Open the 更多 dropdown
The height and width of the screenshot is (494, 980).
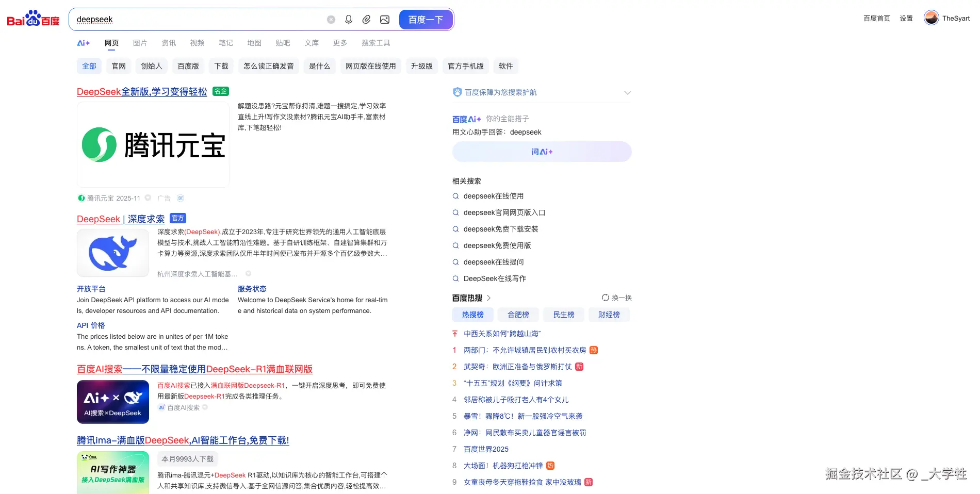click(x=339, y=43)
